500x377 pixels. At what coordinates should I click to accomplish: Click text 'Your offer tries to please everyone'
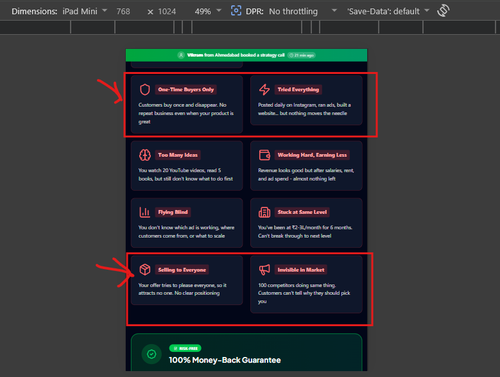point(177,285)
